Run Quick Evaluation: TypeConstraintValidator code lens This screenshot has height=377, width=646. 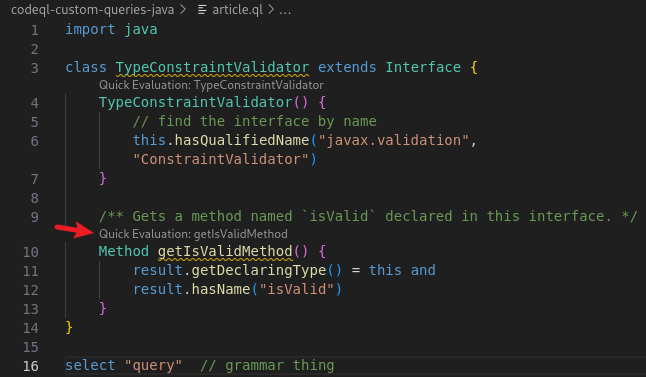point(211,85)
